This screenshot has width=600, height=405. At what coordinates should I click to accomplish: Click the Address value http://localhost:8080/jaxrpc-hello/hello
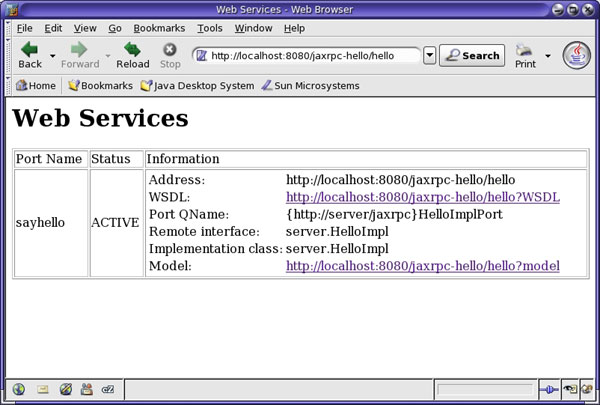pos(401,180)
